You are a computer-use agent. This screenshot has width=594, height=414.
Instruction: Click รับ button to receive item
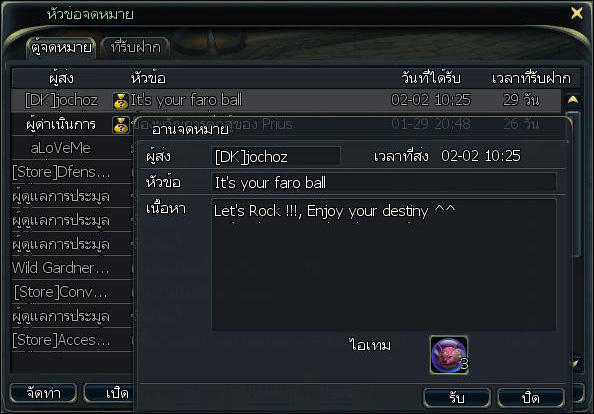(456, 398)
